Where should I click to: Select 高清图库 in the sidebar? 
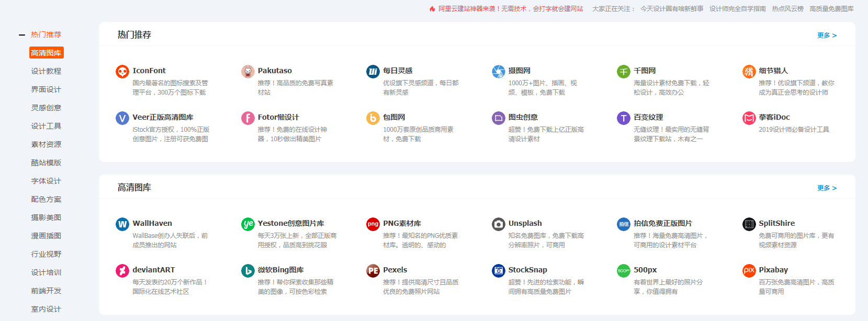tap(46, 53)
